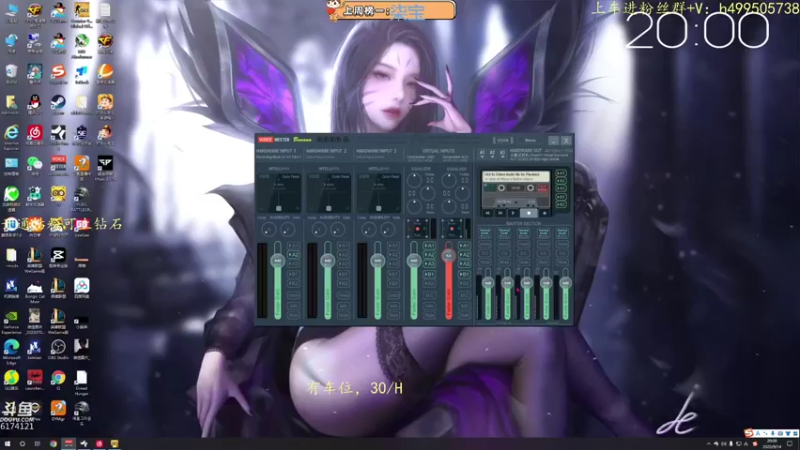
Task: Open the Voicemeeter Menu
Action: point(531,140)
